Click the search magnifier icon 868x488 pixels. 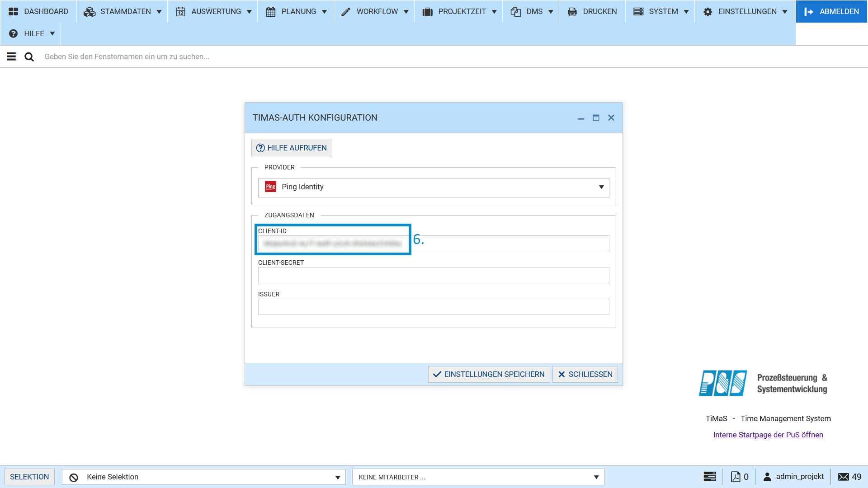[29, 57]
